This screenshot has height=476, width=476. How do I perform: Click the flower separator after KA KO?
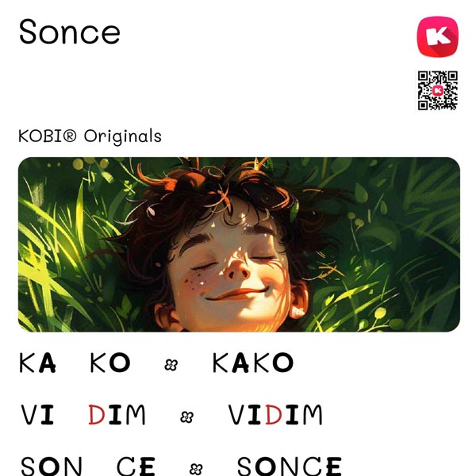[171, 365]
